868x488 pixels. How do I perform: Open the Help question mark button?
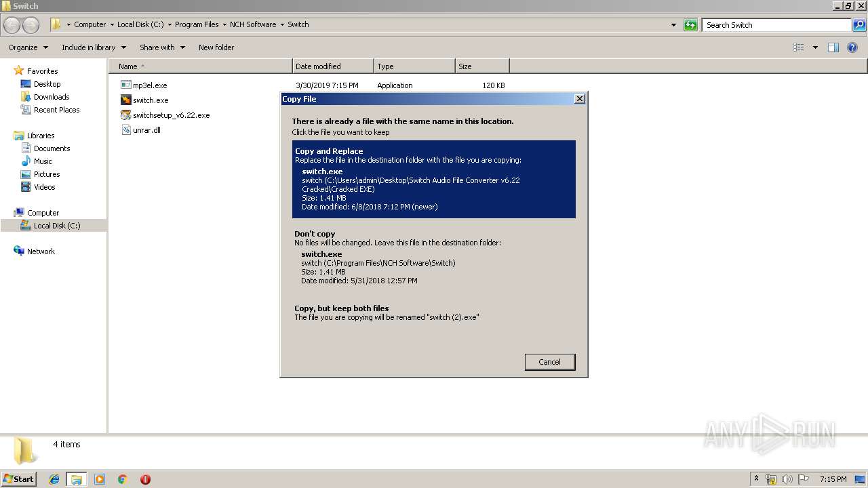(852, 47)
